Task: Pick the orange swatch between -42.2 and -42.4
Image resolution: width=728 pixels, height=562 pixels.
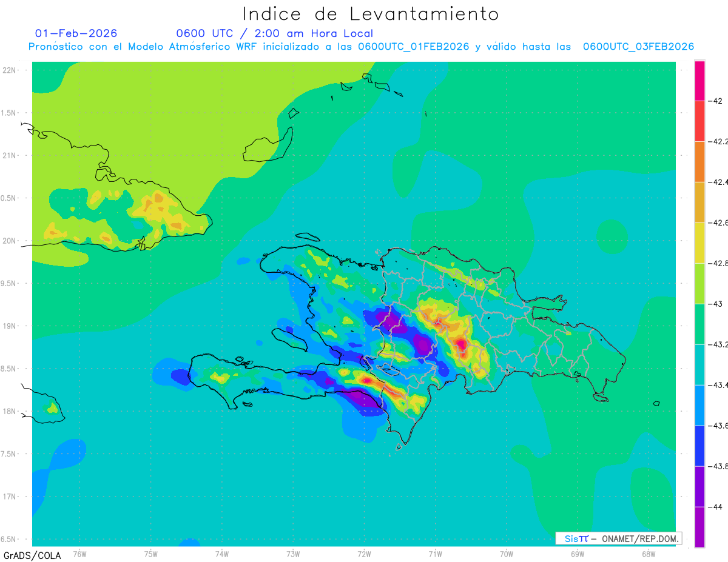Action: point(699,161)
